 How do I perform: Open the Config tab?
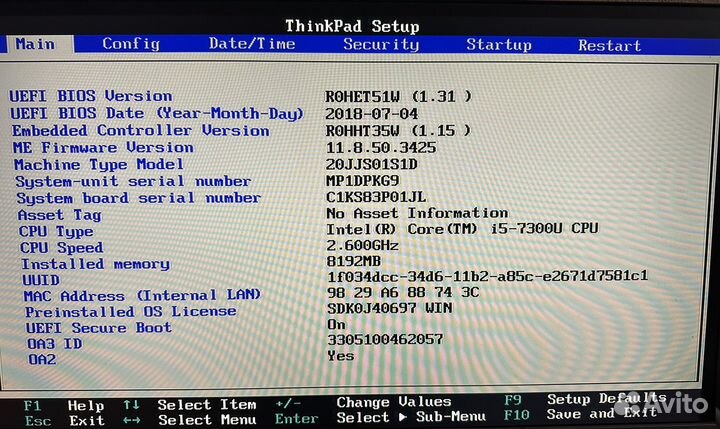(131, 44)
